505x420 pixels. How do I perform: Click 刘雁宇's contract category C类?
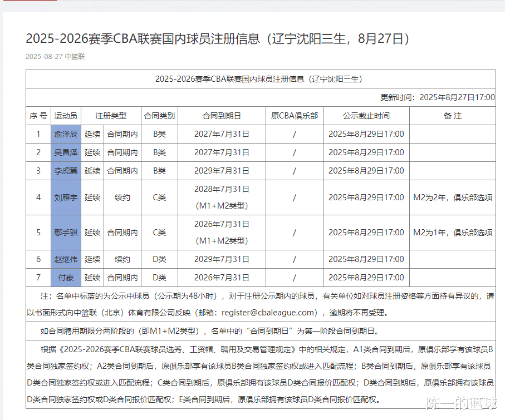pos(159,197)
